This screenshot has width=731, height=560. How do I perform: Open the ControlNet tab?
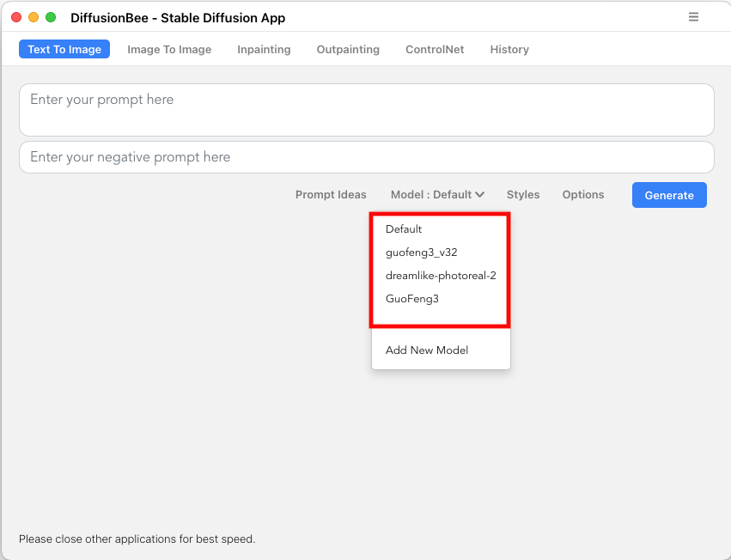(x=435, y=50)
